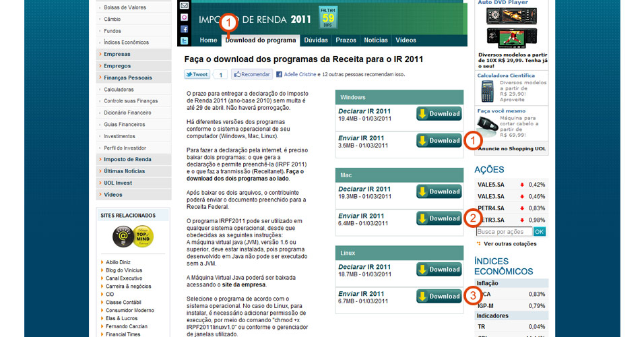Open Abilio Diniz related site
The width and height of the screenshot is (644, 337).
coord(118,262)
